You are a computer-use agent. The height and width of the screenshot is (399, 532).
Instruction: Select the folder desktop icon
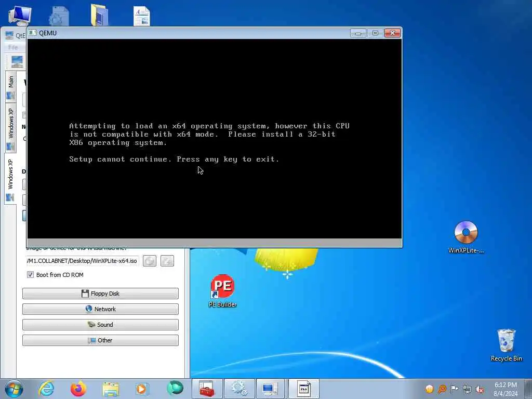coord(99,15)
